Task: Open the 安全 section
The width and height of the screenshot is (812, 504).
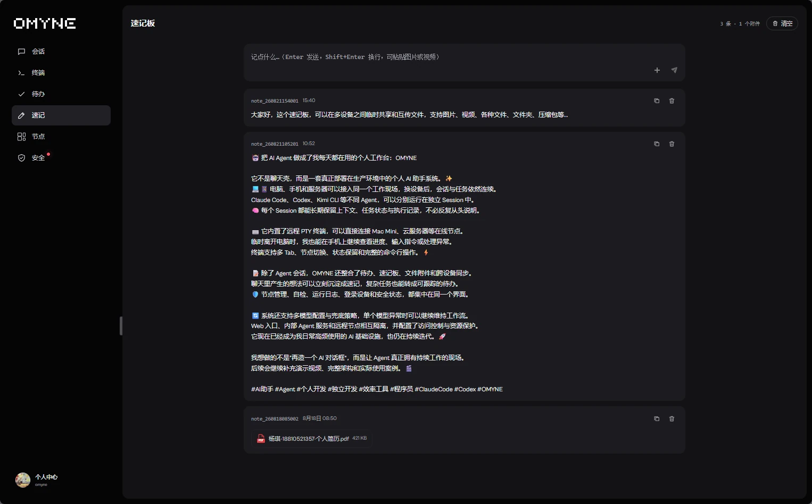Action: tap(61, 158)
